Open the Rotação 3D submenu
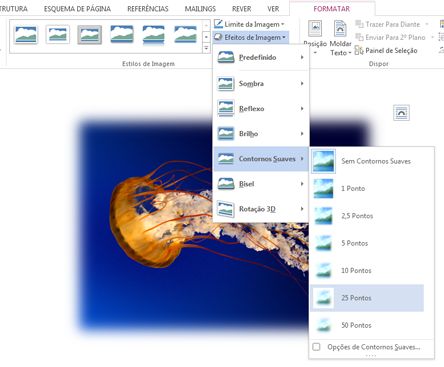 click(x=261, y=209)
